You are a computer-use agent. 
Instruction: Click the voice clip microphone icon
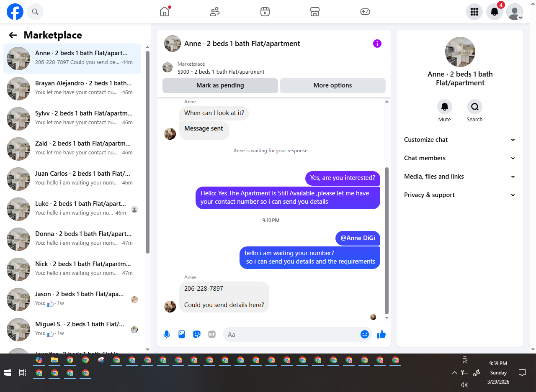point(167,334)
